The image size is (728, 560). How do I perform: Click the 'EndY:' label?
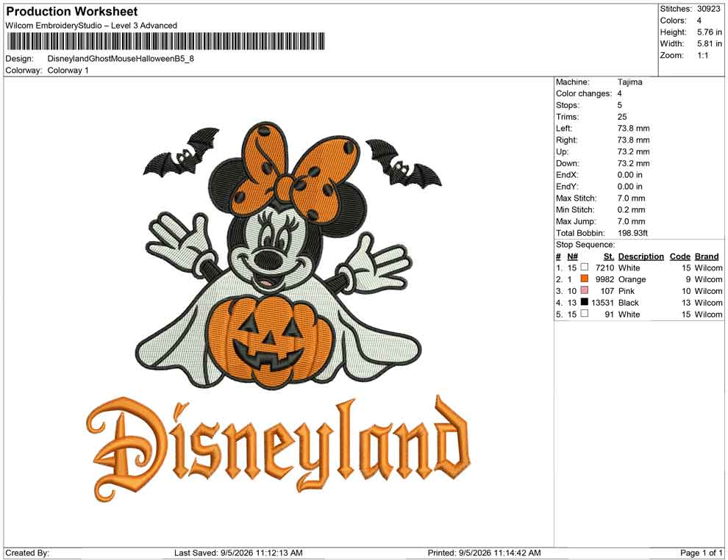coord(566,187)
